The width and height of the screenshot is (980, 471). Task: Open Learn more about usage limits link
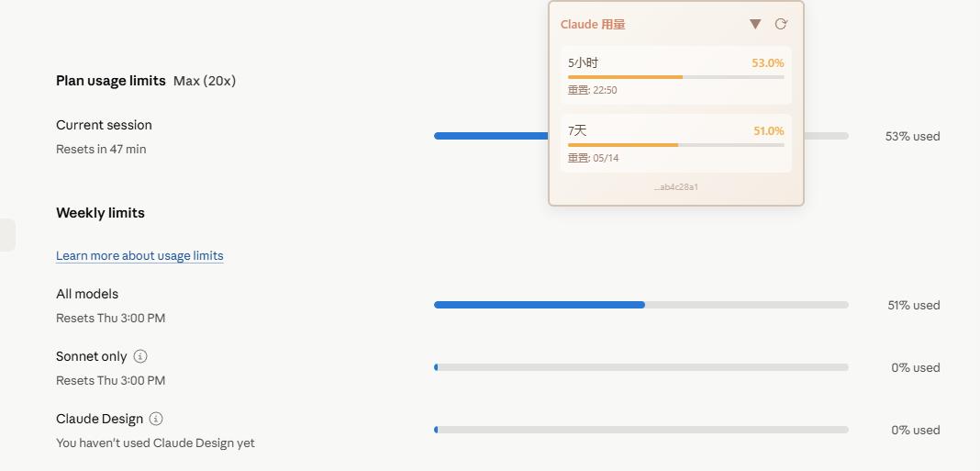[139, 255]
